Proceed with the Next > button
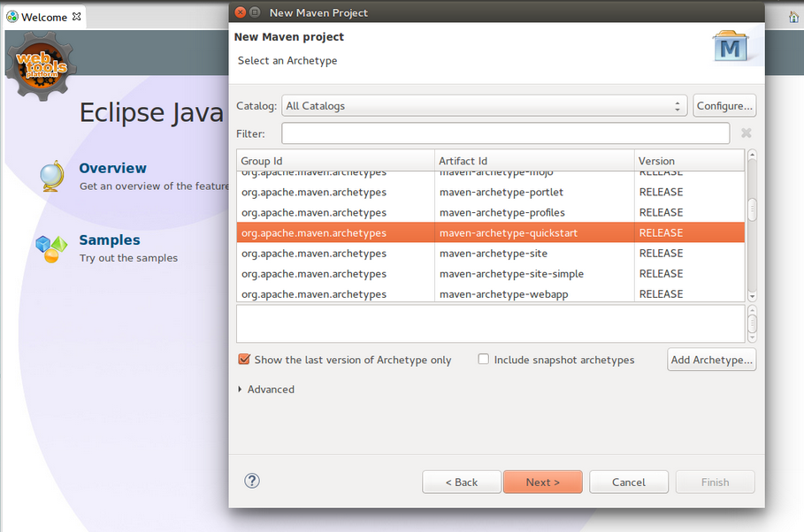Screen dimensions: 804x532 [542, 483]
